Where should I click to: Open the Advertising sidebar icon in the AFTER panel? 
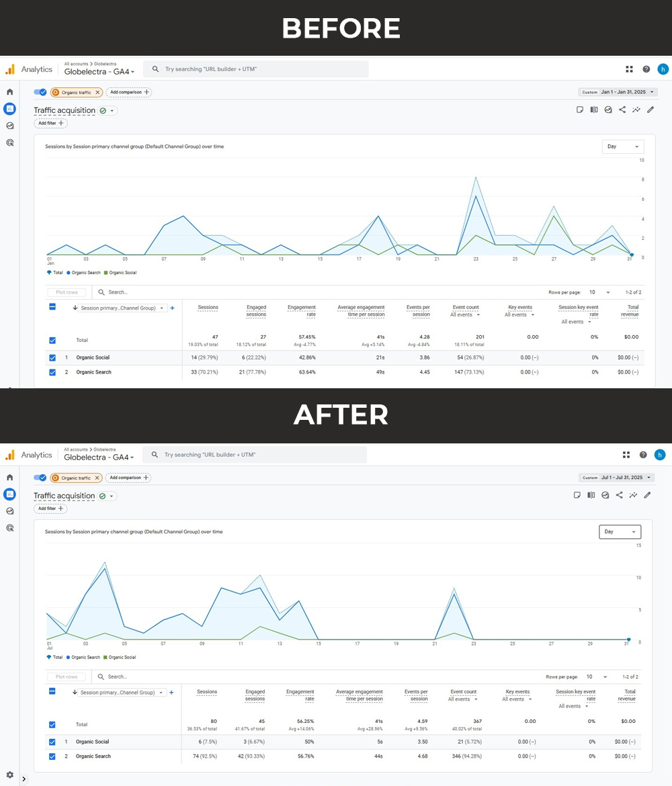[9, 528]
